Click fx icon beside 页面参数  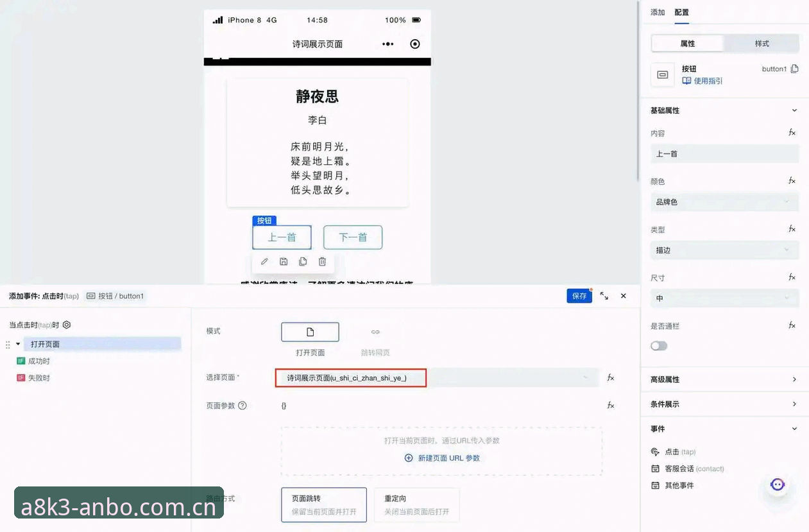(x=611, y=405)
